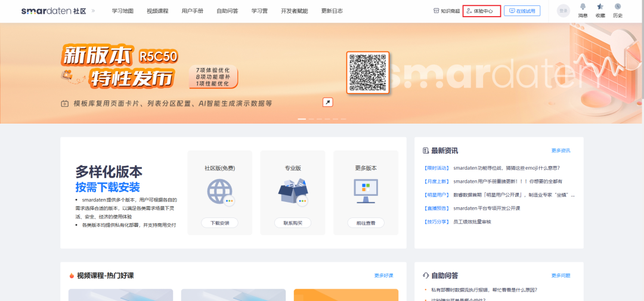This screenshot has width=644, height=301.
Task: Click the globe icon under 社区版(免费)
Action: 219,192
